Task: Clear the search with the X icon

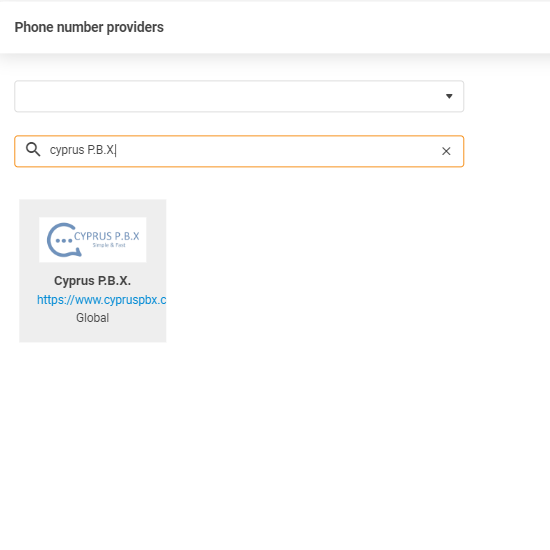Action: (446, 151)
